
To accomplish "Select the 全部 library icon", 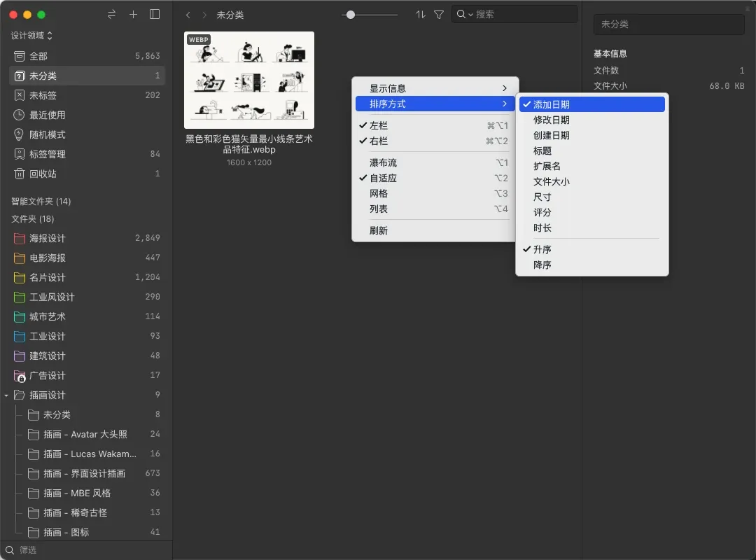I will (20, 57).
